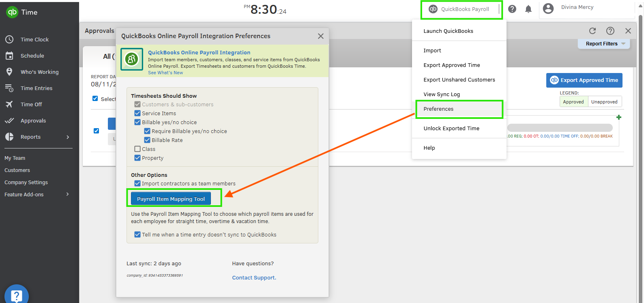Click the refresh icon in Approvals header

click(x=592, y=31)
